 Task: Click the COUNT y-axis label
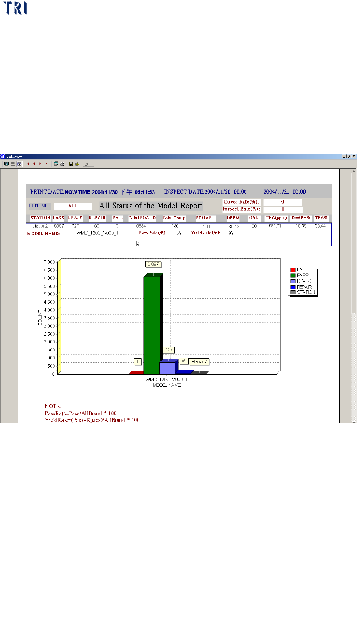(x=40, y=317)
